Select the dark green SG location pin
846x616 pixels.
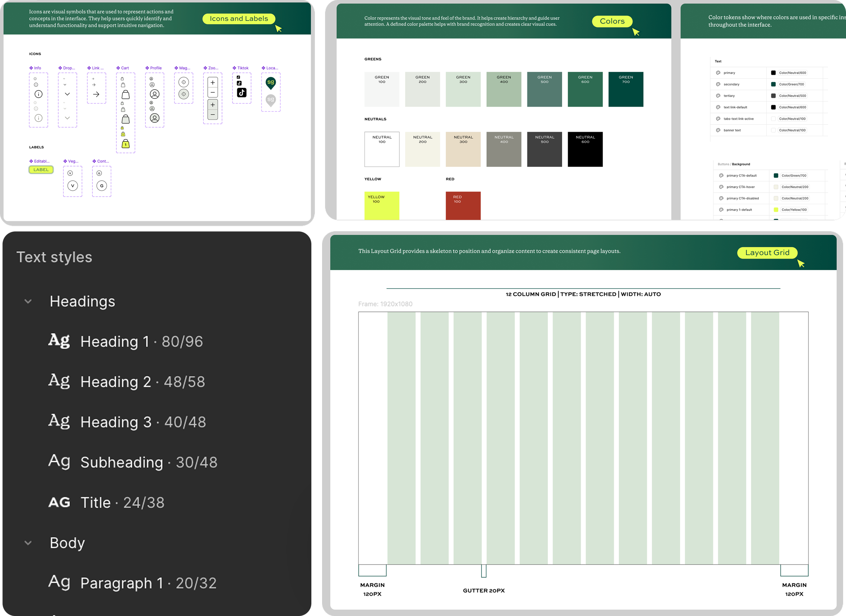click(x=271, y=83)
